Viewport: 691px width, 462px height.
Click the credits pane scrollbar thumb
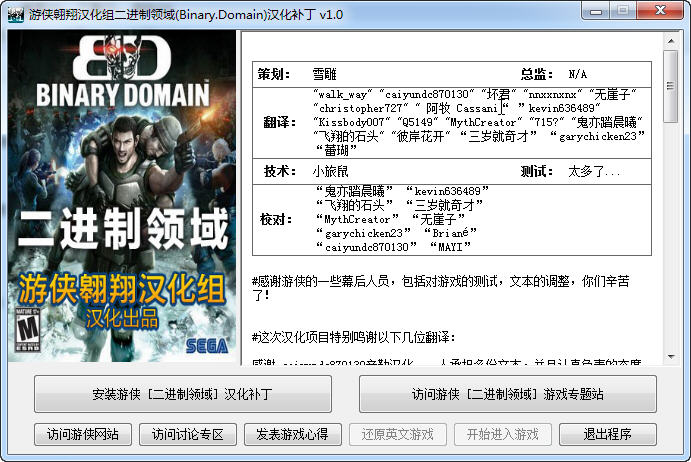click(x=671, y=86)
